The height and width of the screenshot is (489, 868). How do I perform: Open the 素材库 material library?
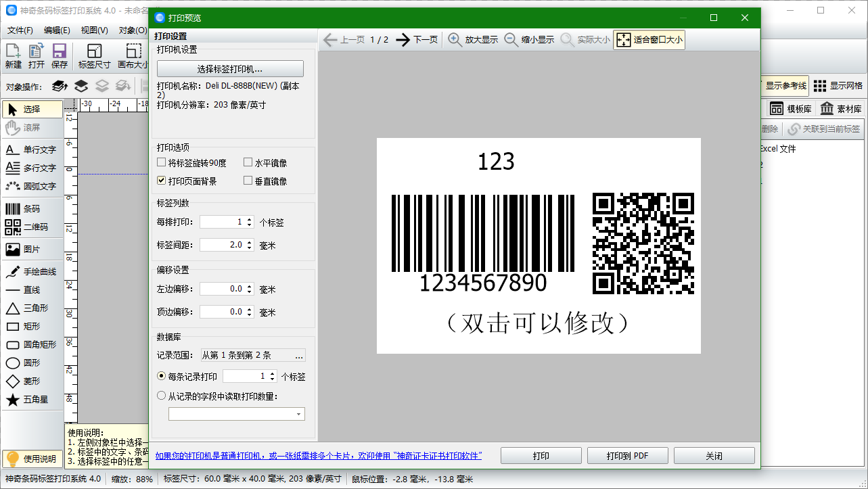(x=842, y=108)
